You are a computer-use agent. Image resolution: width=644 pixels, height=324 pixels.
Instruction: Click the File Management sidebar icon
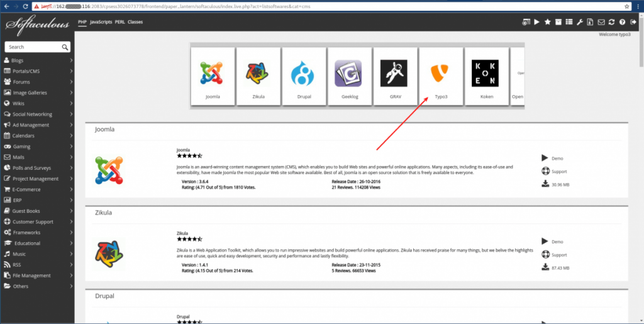click(x=7, y=276)
